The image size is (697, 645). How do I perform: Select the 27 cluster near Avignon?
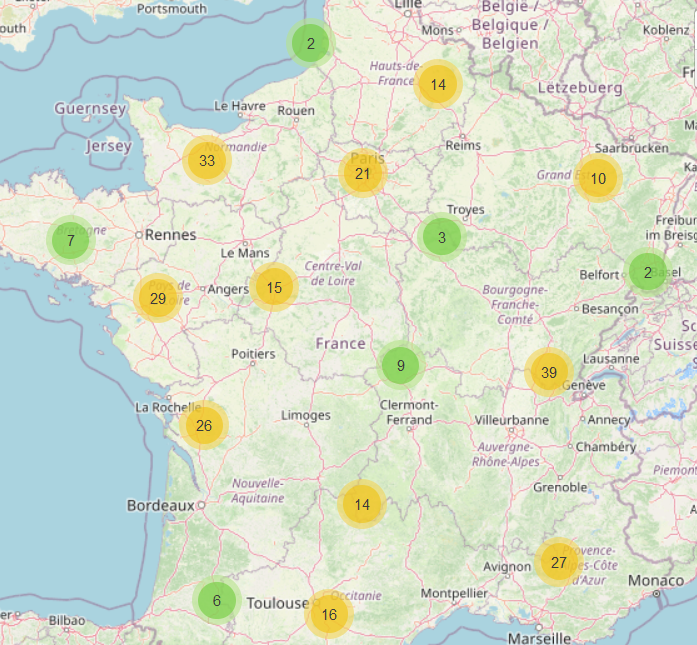tap(558, 562)
